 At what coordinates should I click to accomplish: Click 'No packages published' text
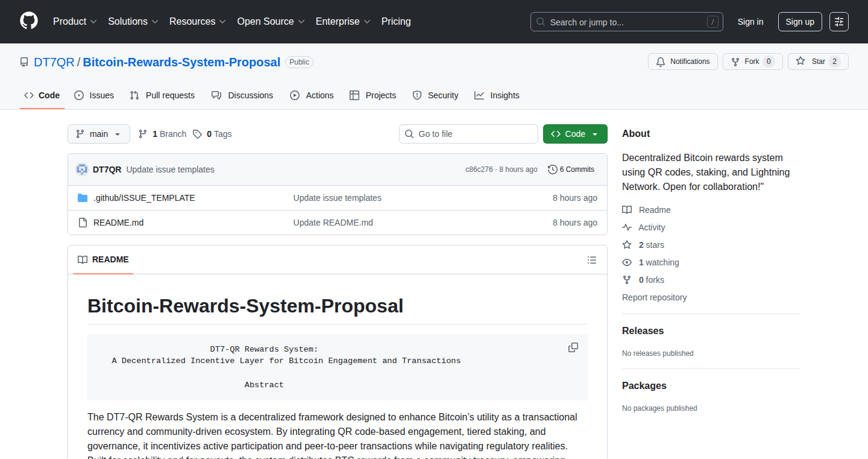[659, 408]
